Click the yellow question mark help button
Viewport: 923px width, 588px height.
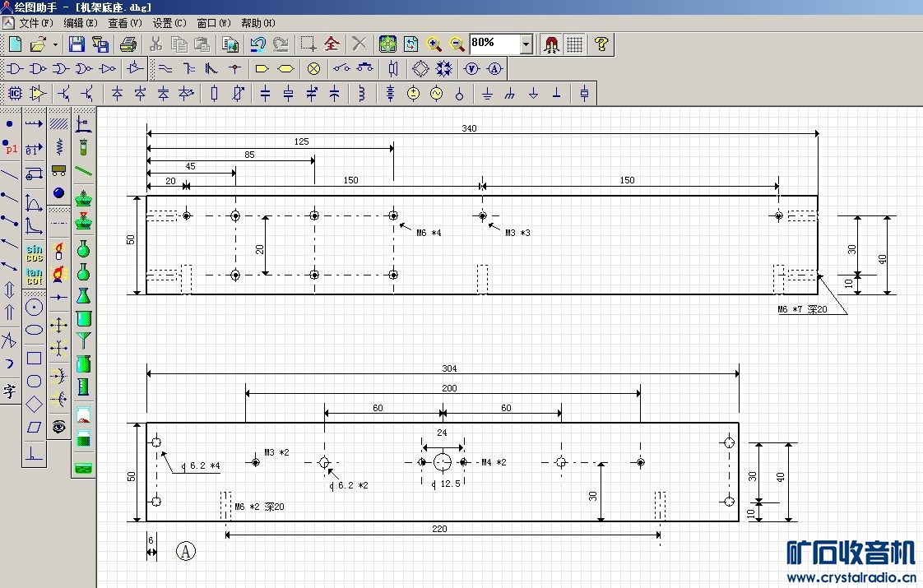(601, 44)
